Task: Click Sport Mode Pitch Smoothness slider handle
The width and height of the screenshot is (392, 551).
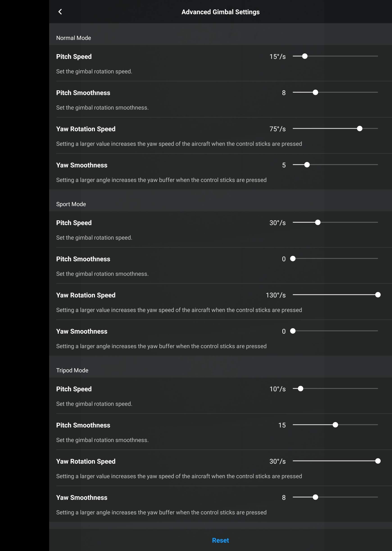Action: coord(293,259)
